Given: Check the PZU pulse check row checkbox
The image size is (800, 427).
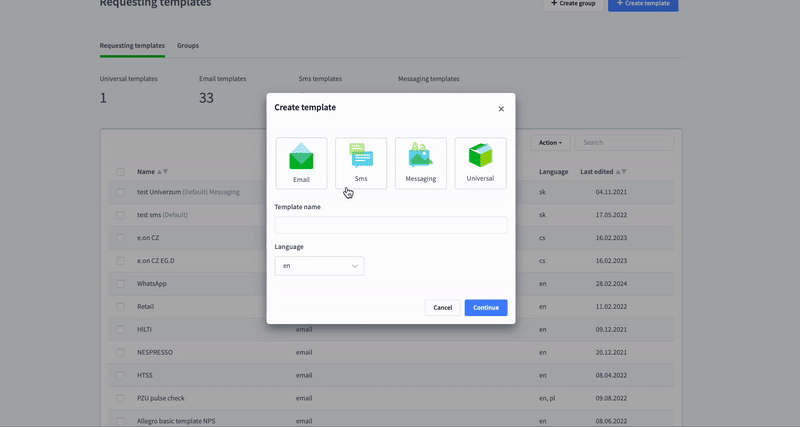Looking at the screenshot, I should tap(120, 398).
